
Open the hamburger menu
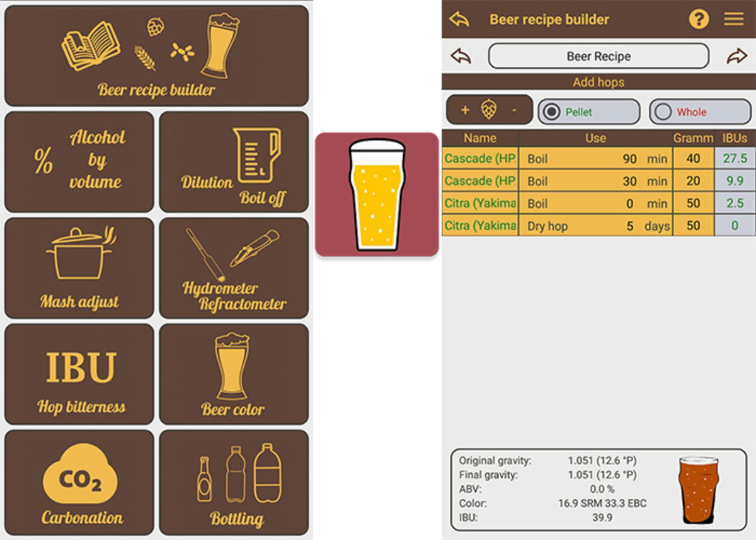pos(733,19)
